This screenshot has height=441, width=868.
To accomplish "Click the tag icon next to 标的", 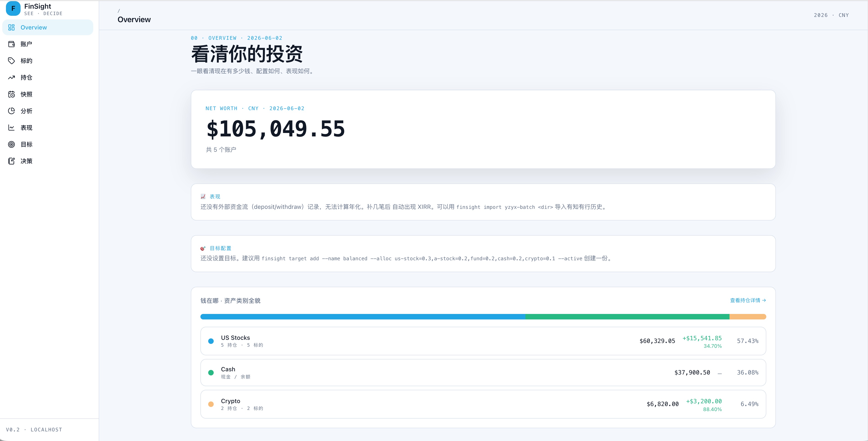I will pyautogui.click(x=11, y=61).
